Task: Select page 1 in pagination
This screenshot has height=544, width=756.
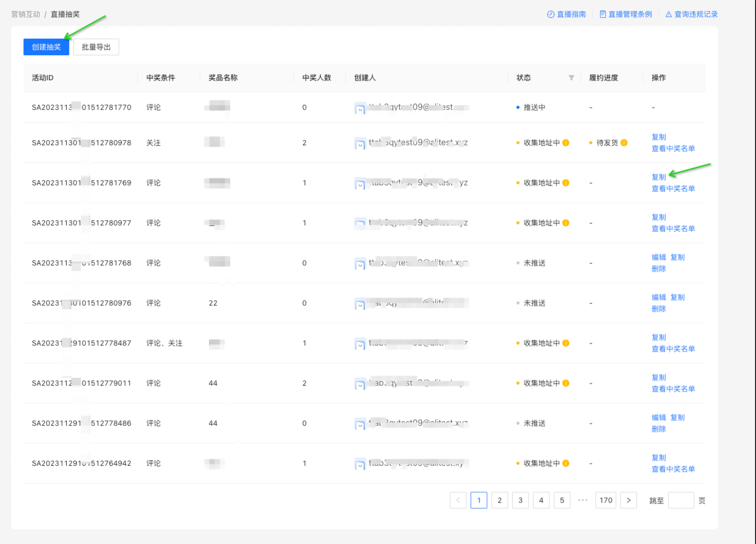Action: tap(479, 500)
